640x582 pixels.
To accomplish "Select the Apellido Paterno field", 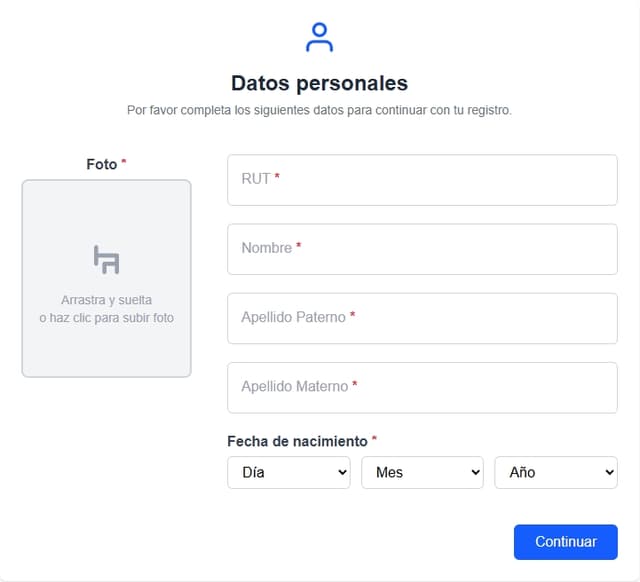I will (422, 318).
